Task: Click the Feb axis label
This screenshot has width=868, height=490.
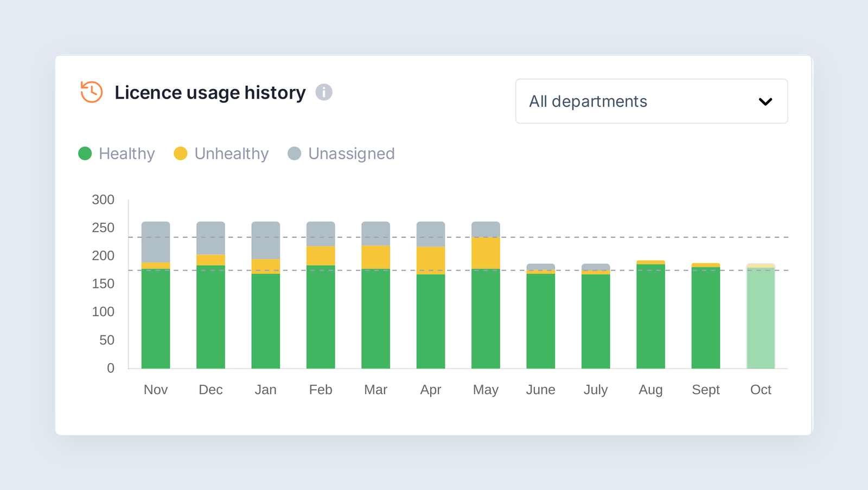Action: pos(321,390)
